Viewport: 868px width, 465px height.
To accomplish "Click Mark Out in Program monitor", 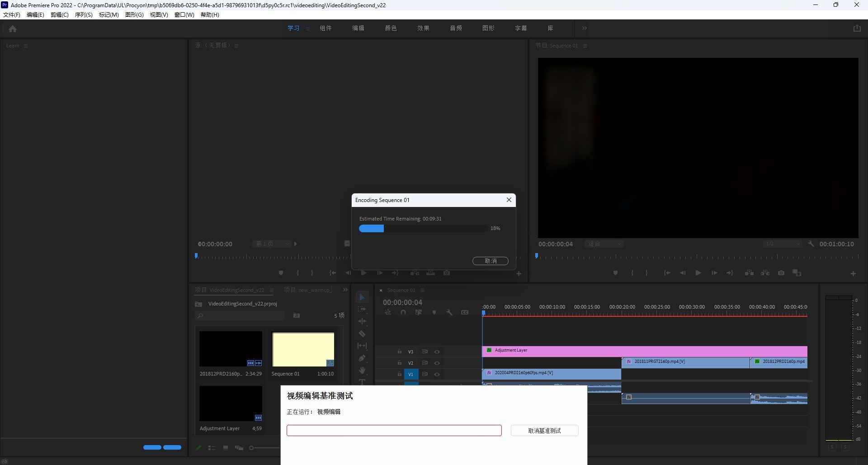I will click(x=646, y=273).
